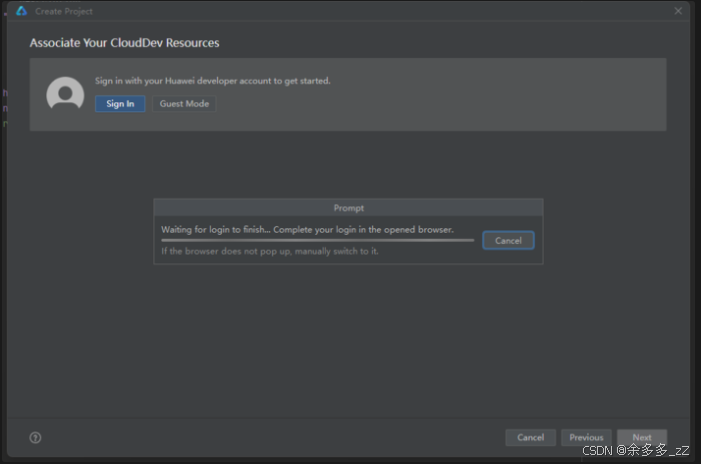This screenshot has height=464, width=701.
Task: Click the login progress bar
Action: click(x=317, y=240)
